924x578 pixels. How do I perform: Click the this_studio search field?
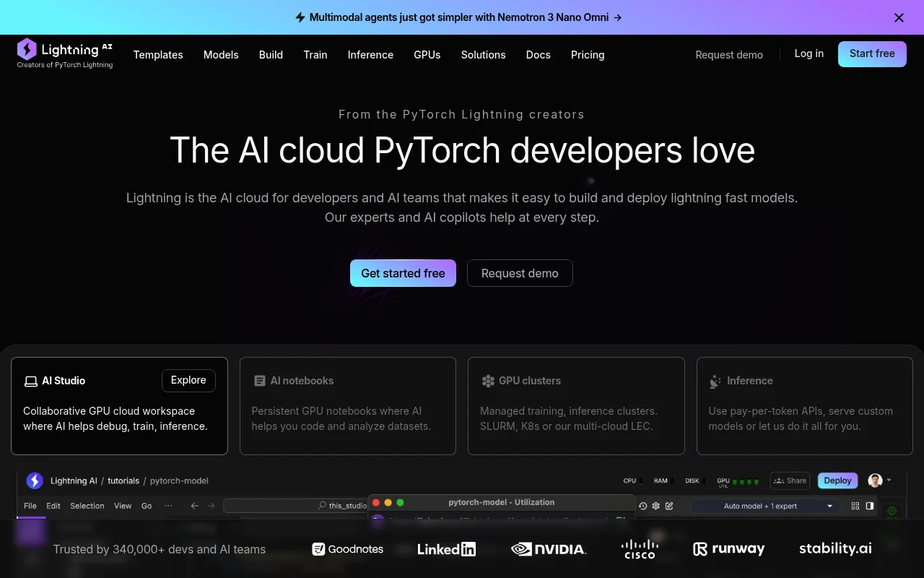[296, 506]
